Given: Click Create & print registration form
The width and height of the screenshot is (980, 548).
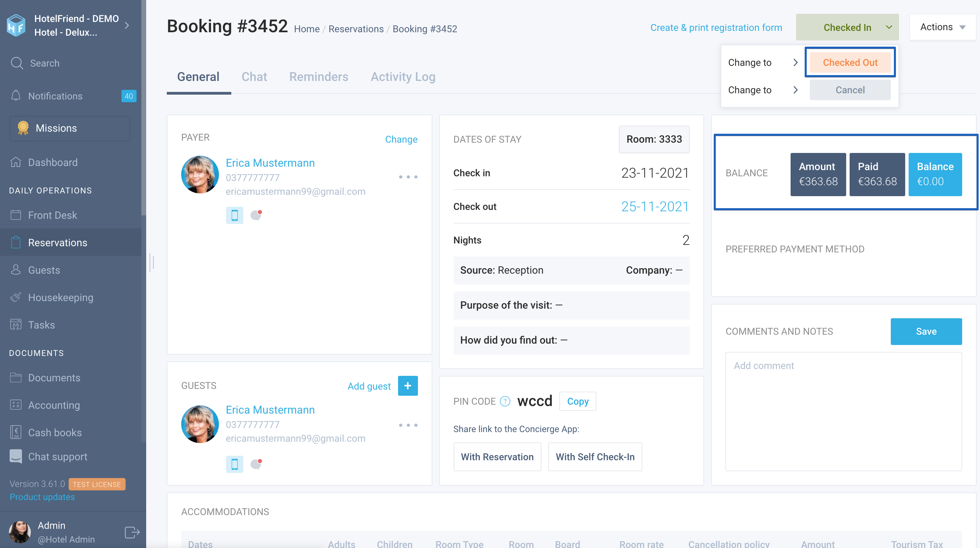Looking at the screenshot, I should (x=716, y=27).
